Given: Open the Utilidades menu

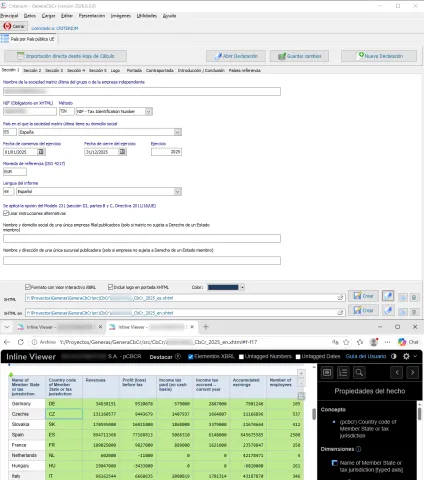Looking at the screenshot, I should [147, 16].
